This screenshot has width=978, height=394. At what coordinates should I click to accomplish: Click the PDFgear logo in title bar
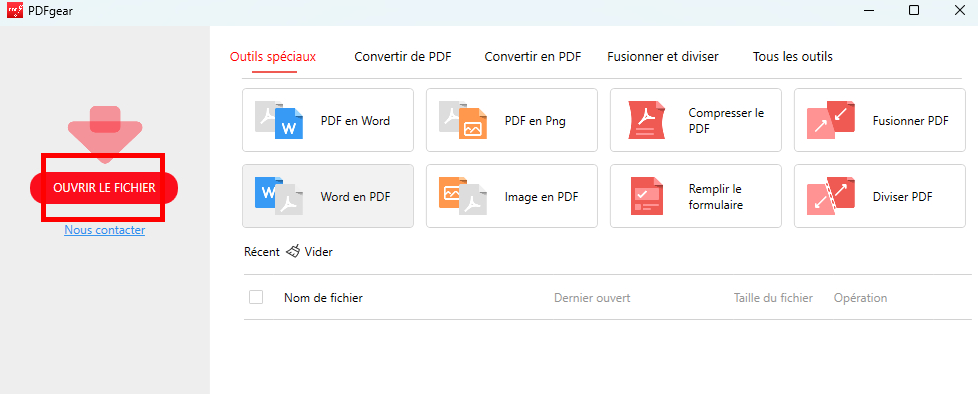pos(14,10)
